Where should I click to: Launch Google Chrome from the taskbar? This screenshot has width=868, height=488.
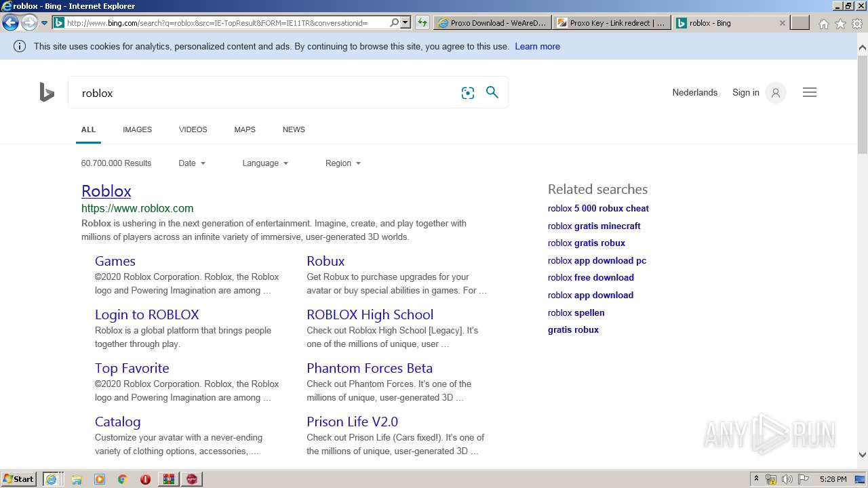click(122, 479)
